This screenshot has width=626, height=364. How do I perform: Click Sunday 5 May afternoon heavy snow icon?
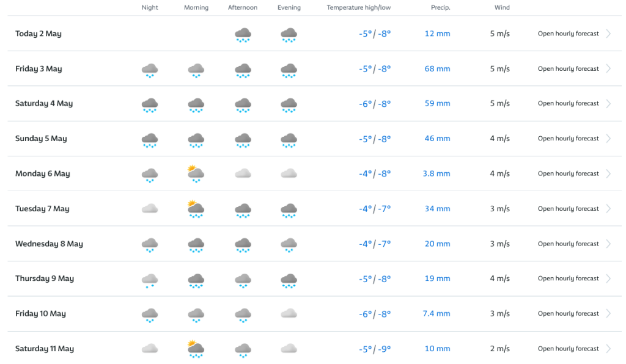243,140
